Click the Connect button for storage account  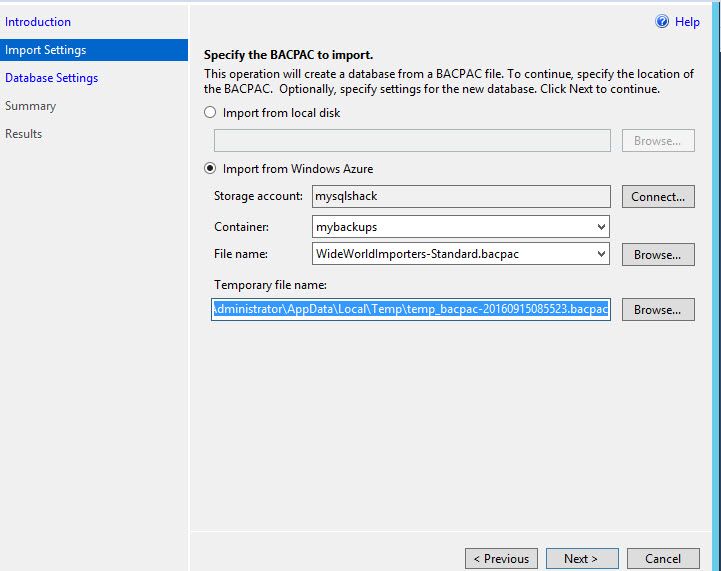658,197
